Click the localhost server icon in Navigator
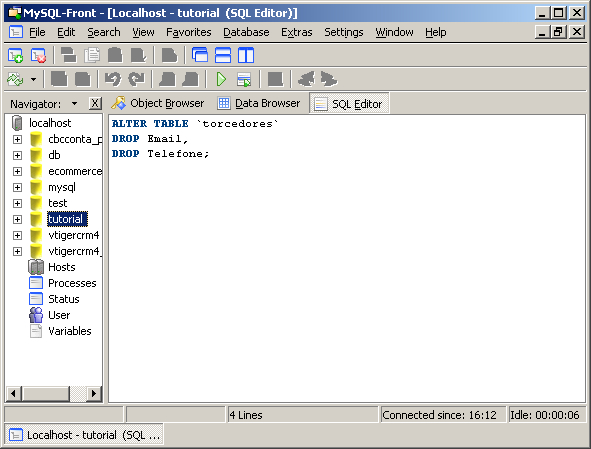 coord(17,123)
